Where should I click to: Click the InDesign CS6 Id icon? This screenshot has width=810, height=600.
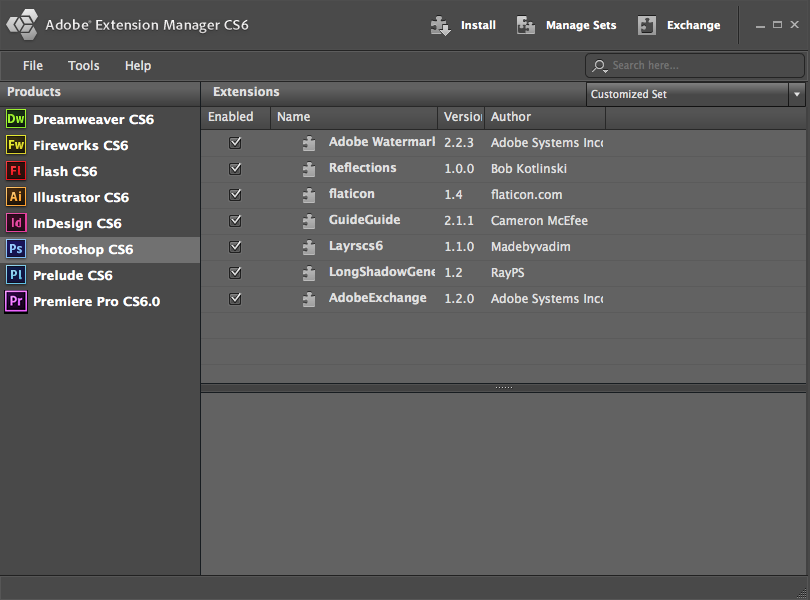point(16,223)
